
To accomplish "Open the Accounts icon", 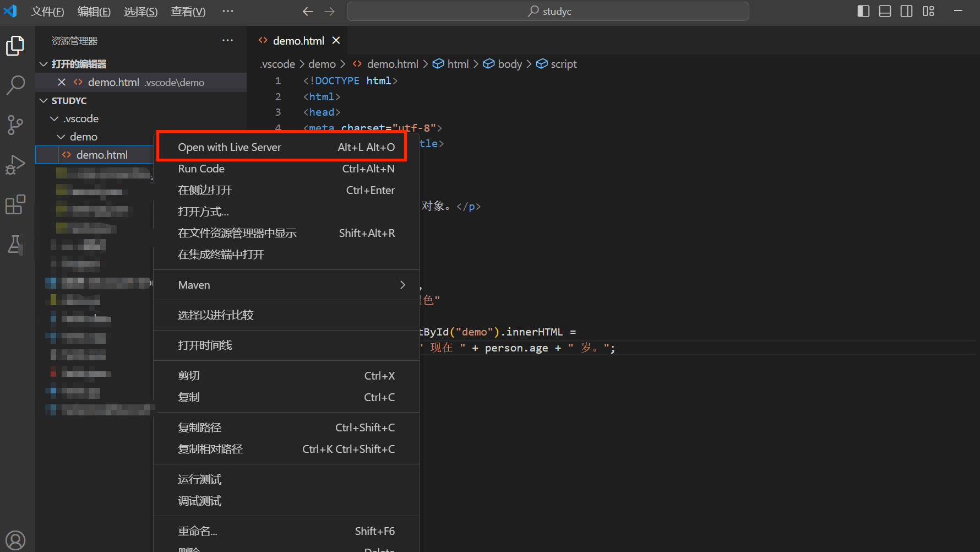I will tap(15, 540).
